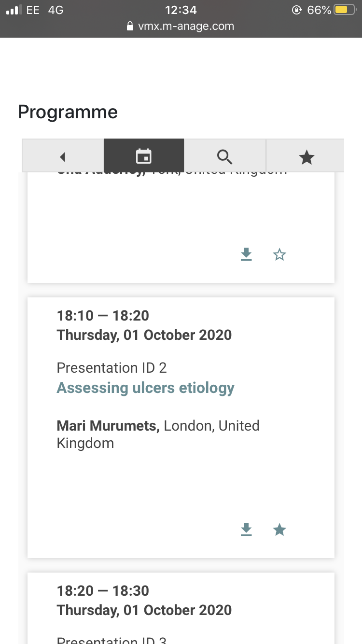
Task: Download the Assessing ulcers etiology presentation
Action: click(x=246, y=530)
